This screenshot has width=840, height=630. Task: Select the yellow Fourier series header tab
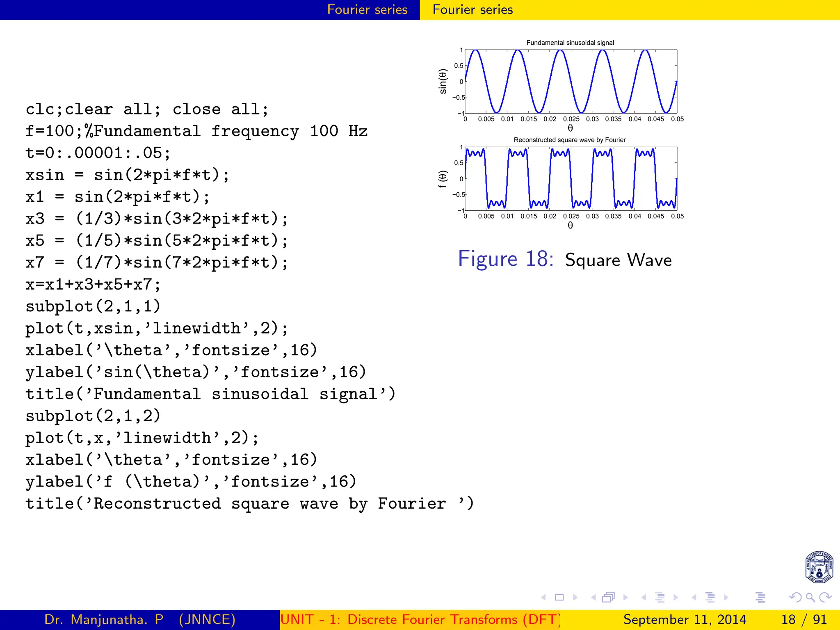[472, 10]
